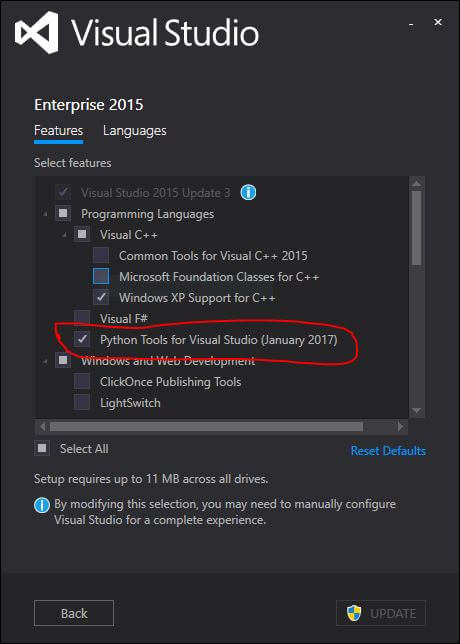This screenshot has height=644, width=460.
Task: Click the Visual Studio logo icon
Action: pyautogui.click(x=37, y=32)
